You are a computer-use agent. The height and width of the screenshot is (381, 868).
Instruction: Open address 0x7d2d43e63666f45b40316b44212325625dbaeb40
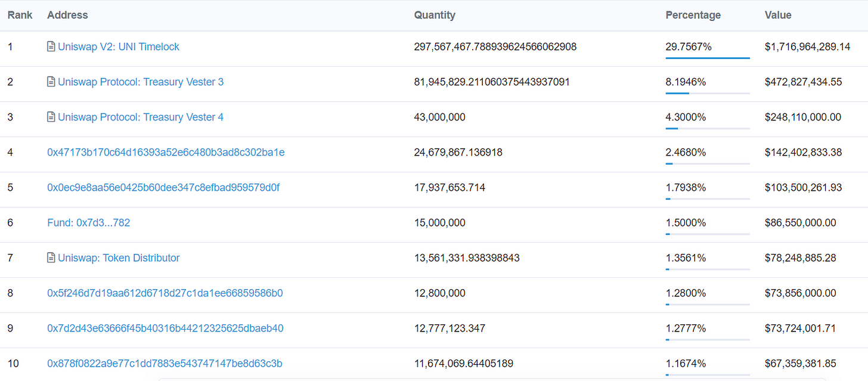pos(165,328)
